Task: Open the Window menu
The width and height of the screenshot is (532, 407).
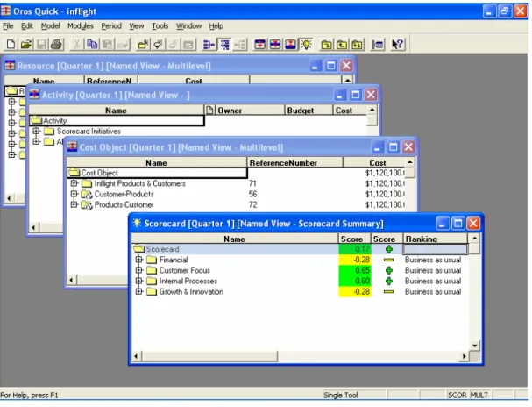Action: click(188, 25)
